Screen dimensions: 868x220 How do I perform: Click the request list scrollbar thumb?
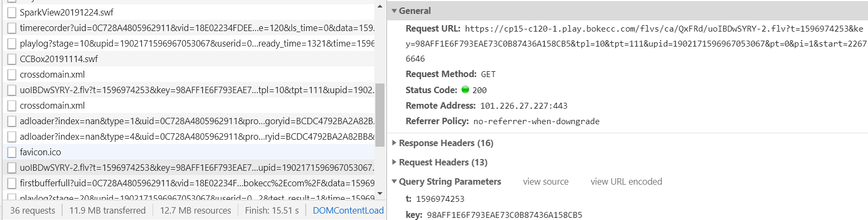pos(380,115)
